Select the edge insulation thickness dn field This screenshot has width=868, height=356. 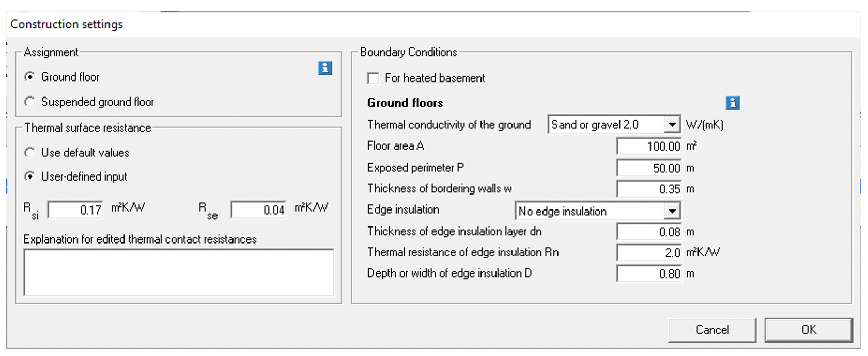click(648, 232)
